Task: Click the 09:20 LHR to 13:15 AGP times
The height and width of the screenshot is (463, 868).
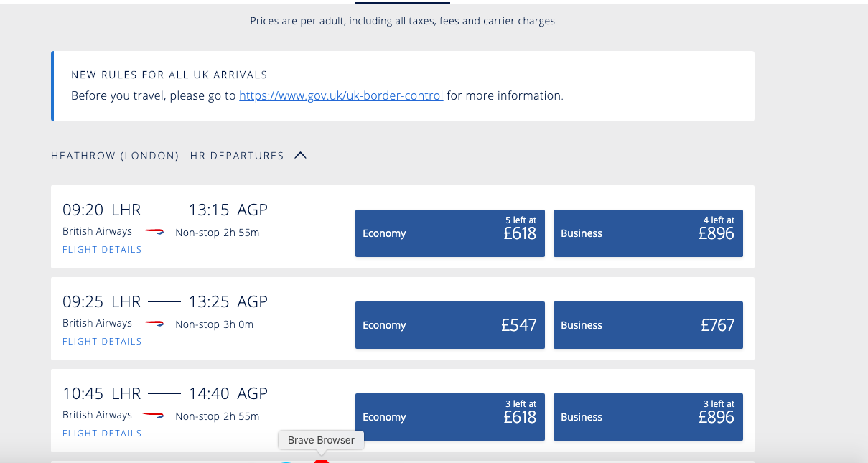Action: tap(165, 210)
